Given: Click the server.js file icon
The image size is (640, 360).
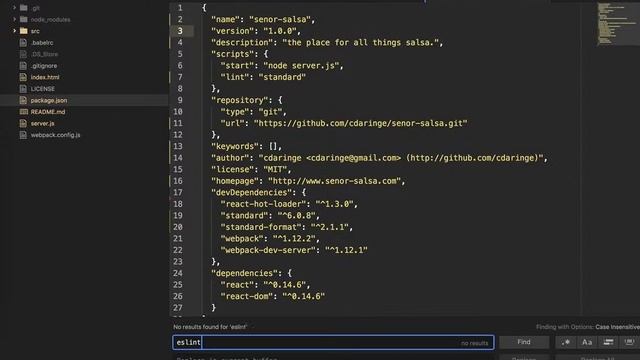Looking at the screenshot, I should click(23, 123).
